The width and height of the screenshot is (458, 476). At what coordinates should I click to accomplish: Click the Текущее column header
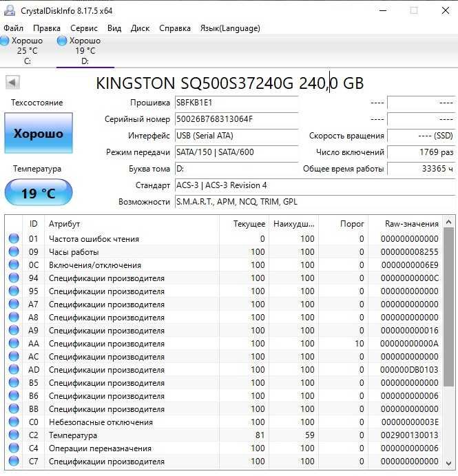pos(244,224)
